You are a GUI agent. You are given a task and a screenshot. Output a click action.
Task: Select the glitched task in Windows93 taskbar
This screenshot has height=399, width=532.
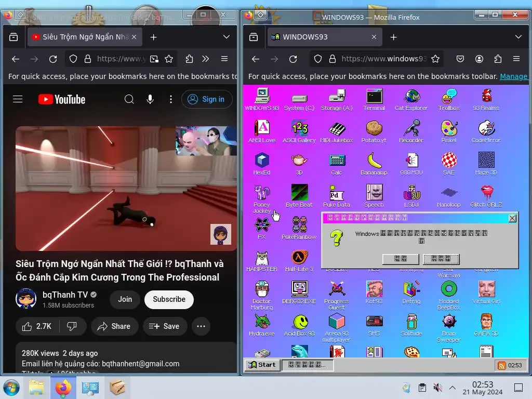(x=307, y=365)
